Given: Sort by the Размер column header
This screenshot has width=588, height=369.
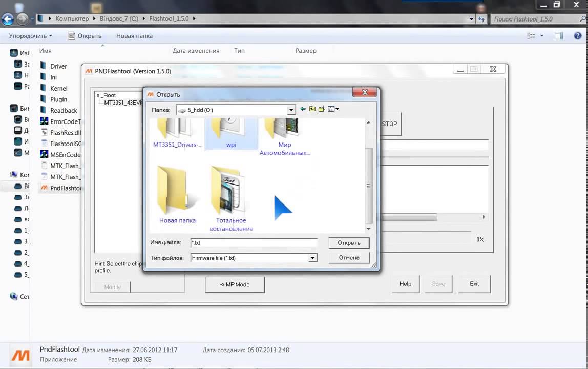Looking at the screenshot, I should pyautogui.click(x=306, y=51).
